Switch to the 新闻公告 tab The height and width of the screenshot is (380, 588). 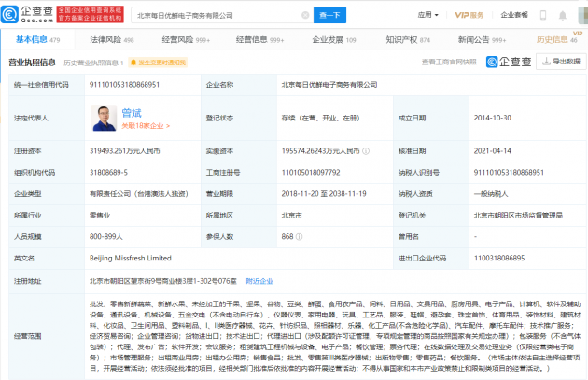click(x=482, y=40)
